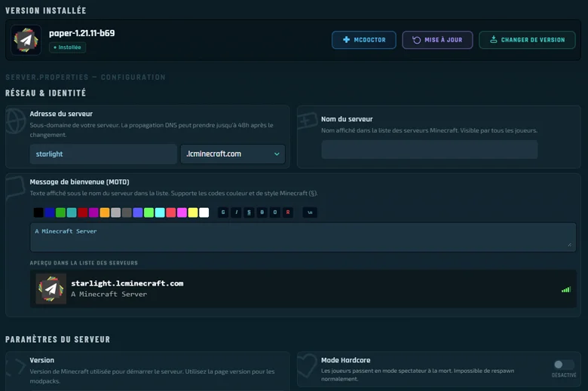588x391 pixels.
Task: Click the globe icon by Adresse du serveur
Action: tap(16, 121)
